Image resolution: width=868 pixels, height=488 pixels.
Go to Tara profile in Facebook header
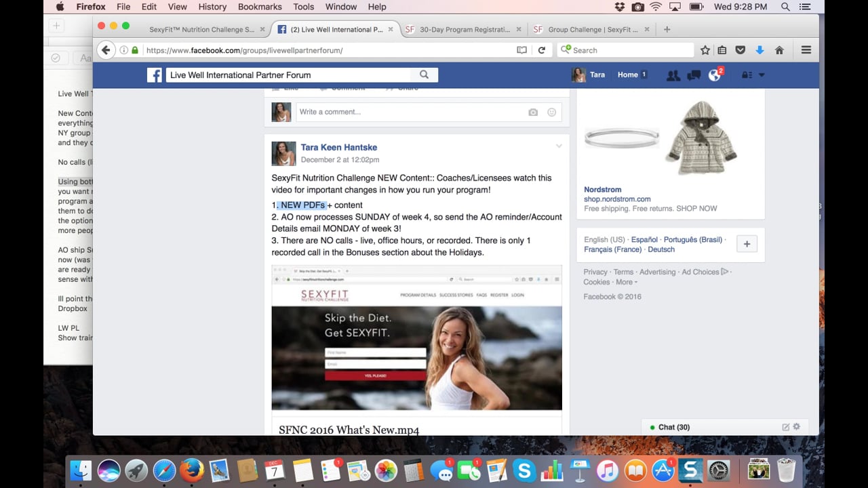tap(588, 75)
